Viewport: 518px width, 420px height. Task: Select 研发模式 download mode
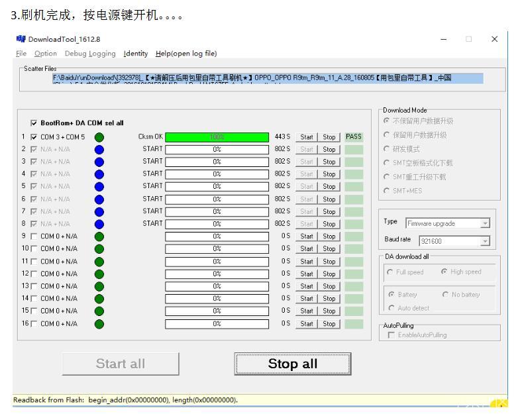[386, 149]
